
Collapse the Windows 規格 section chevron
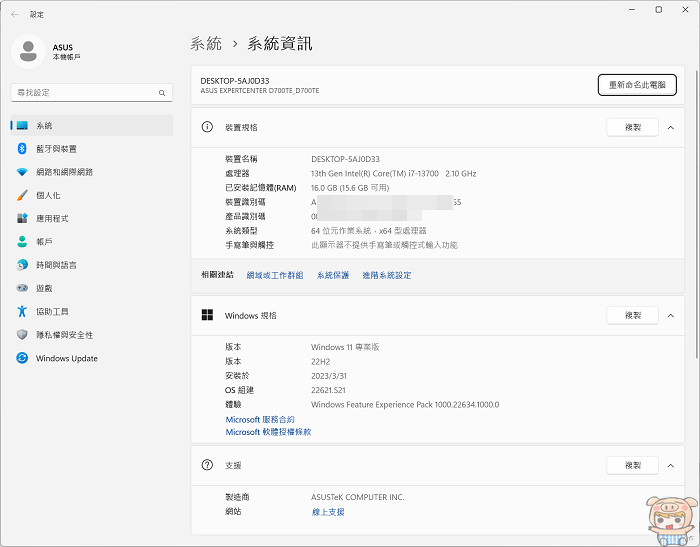[x=670, y=315]
